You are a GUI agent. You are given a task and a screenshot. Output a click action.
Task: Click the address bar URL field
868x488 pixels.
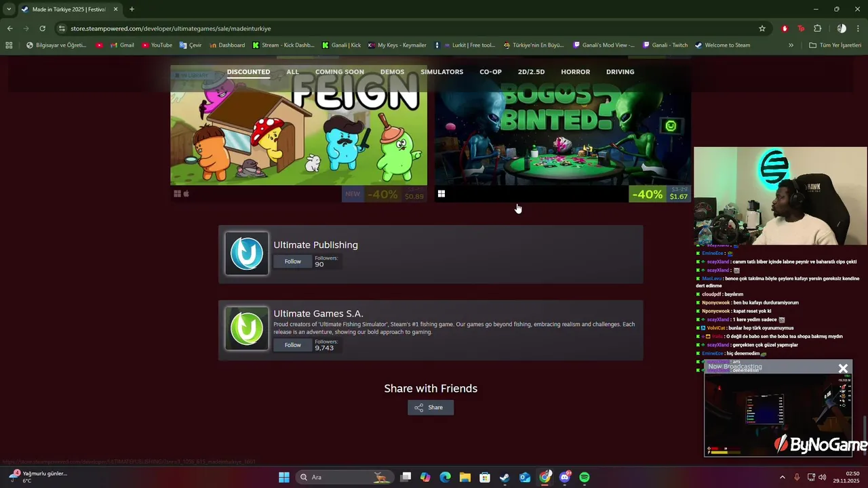click(x=407, y=28)
